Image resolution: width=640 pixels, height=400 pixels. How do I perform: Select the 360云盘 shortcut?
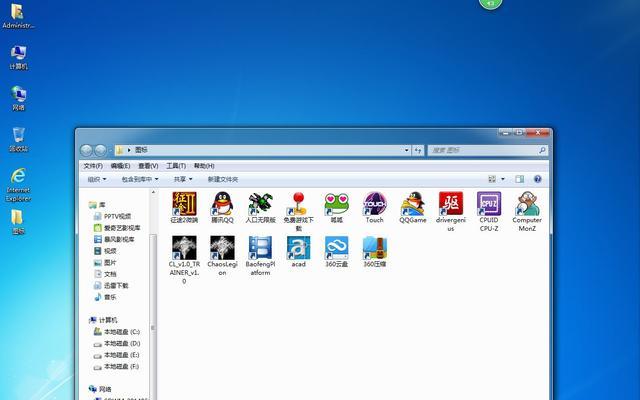[337, 252]
